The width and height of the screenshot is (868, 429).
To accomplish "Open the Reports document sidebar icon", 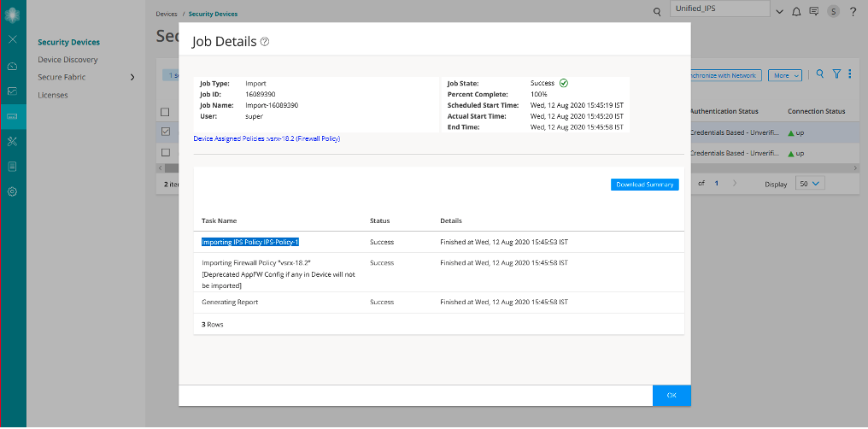I will 13,166.
